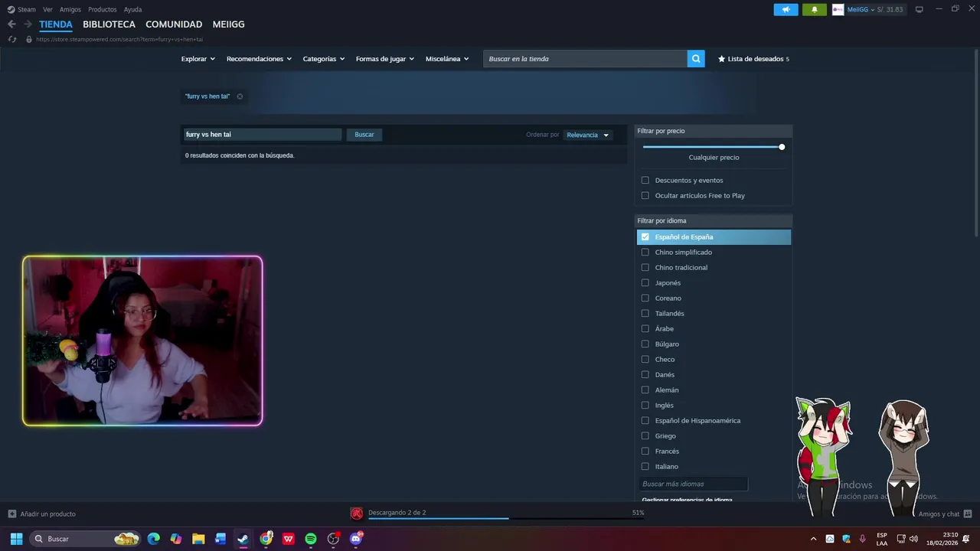Open the volume tray icon
The height and width of the screenshot is (551, 980).
(x=913, y=539)
